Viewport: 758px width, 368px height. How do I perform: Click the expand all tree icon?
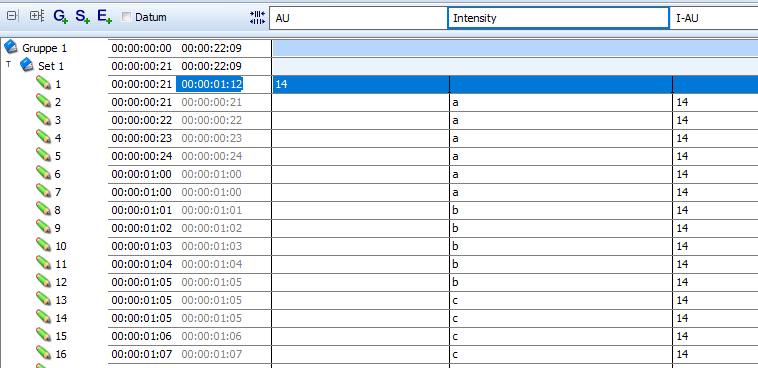pos(37,16)
